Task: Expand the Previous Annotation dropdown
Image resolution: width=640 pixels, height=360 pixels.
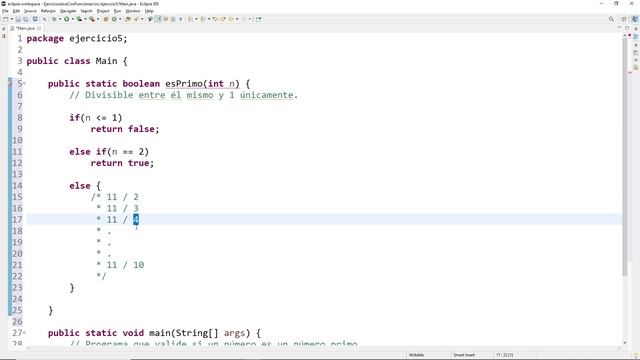Action: point(209,19)
